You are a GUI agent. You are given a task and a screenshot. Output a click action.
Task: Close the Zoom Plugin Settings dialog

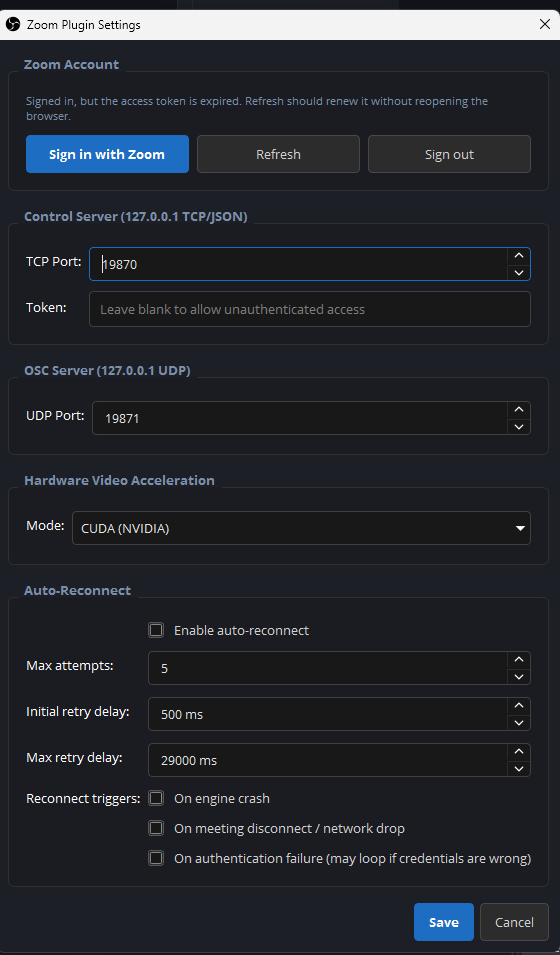pos(545,24)
